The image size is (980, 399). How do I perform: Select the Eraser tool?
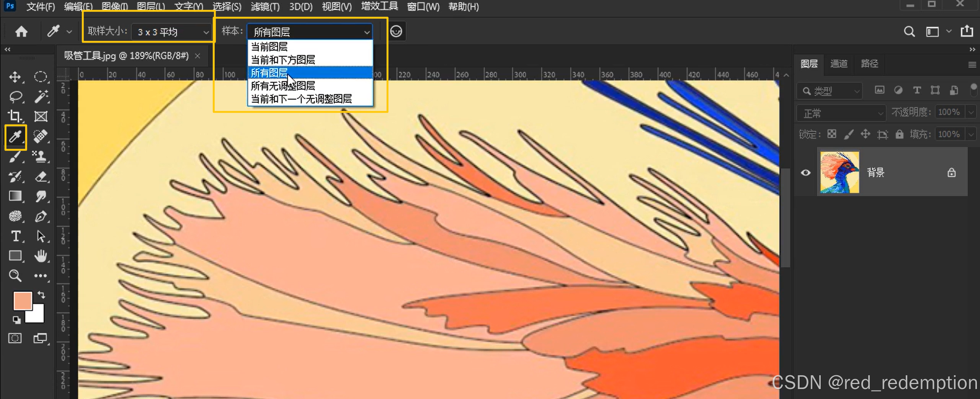[41, 177]
